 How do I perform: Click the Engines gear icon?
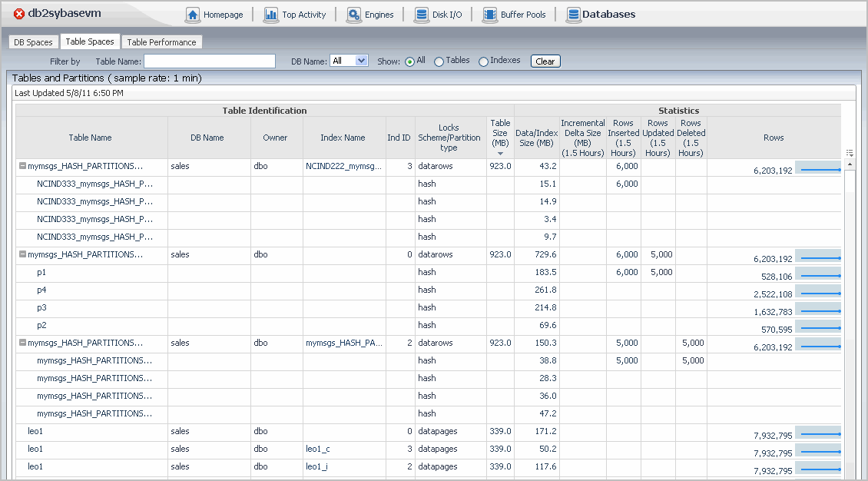click(x=354, y=15)
